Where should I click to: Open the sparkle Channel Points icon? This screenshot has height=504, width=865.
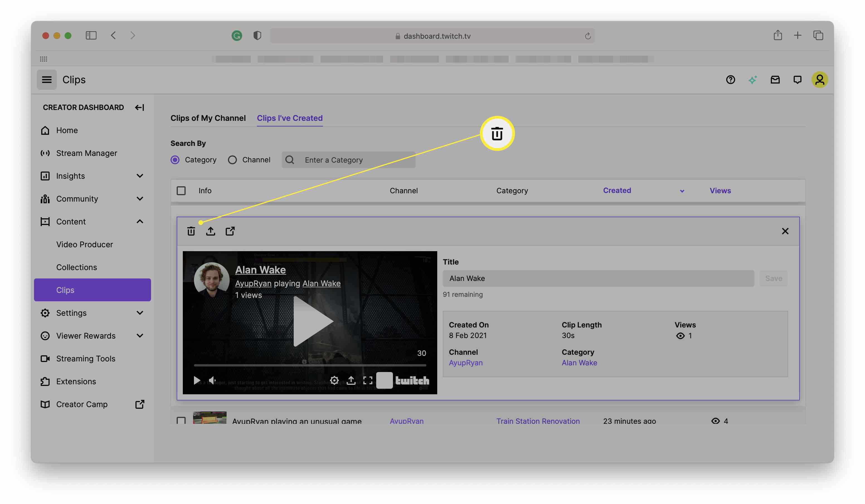pyautogui.click(x=752, y=80)
